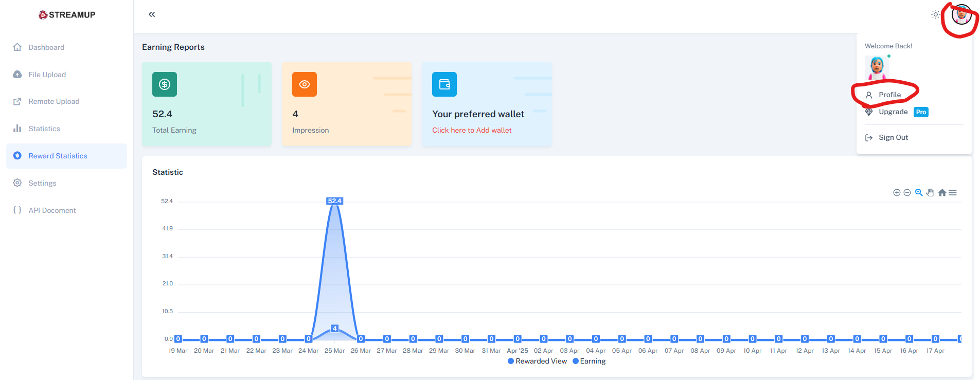Click the 52.4 peak data marker
Viewport: 980px width, 380px height.
334,201
